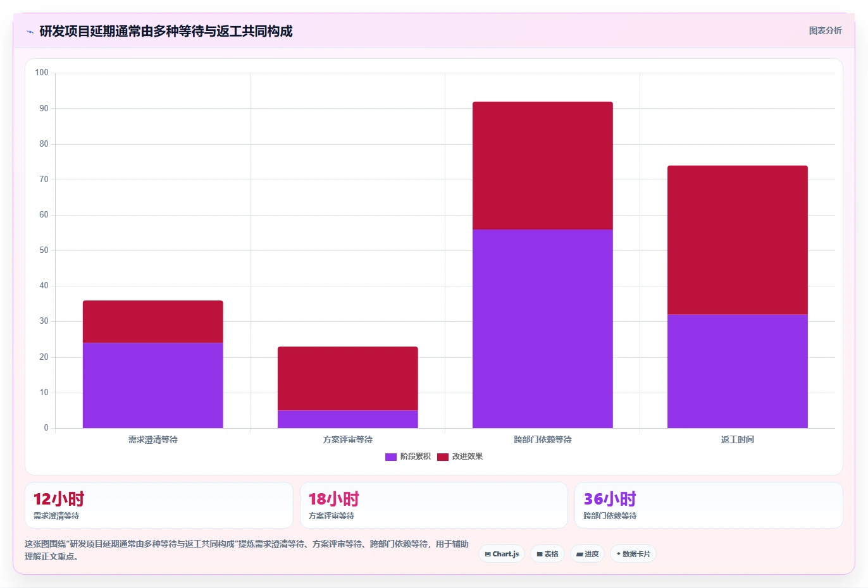Toggle the 改进效果 legend swatch
868x588 pixels.
tap(443, 456)
